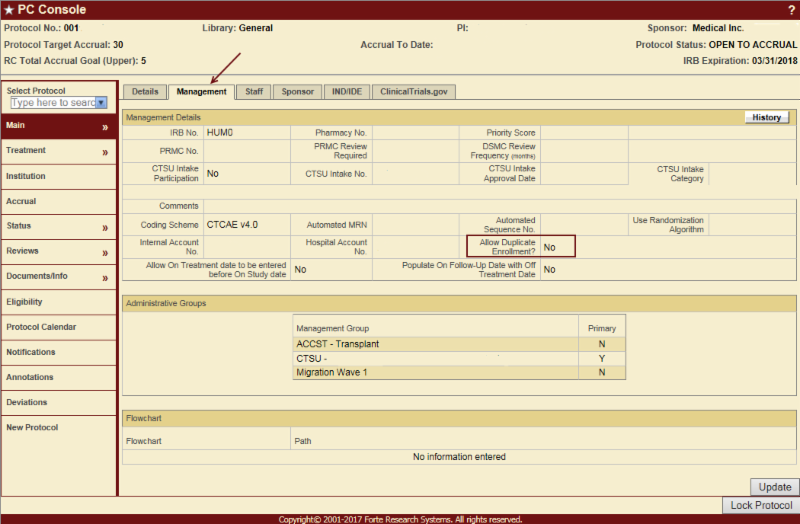Expand the Treatment menu chevron
The width and height of the screenshot is (800, 524).
105,152
